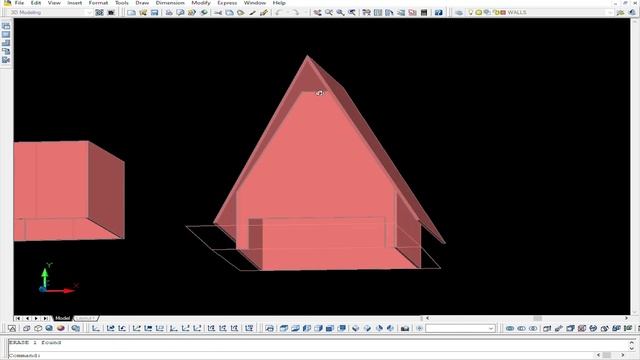The width and height of the screenshot is (640, 360).
Task: Open the Tools menu
Action: click(122, 3)
